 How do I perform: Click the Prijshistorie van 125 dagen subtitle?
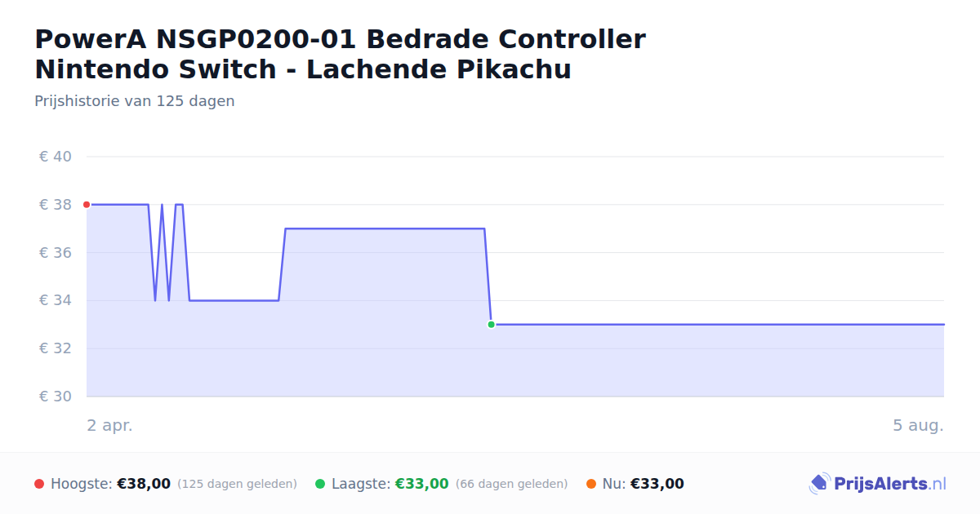pyautogui.click(x=135, y=101)
